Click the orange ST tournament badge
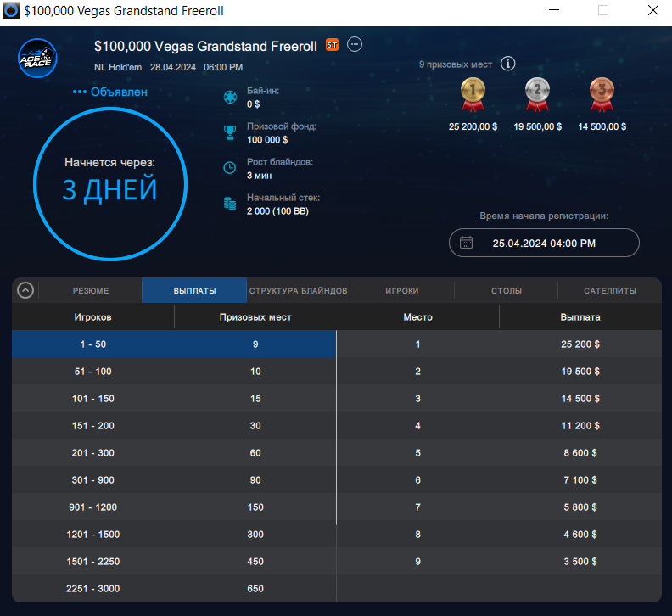 [x=332, y=45]
